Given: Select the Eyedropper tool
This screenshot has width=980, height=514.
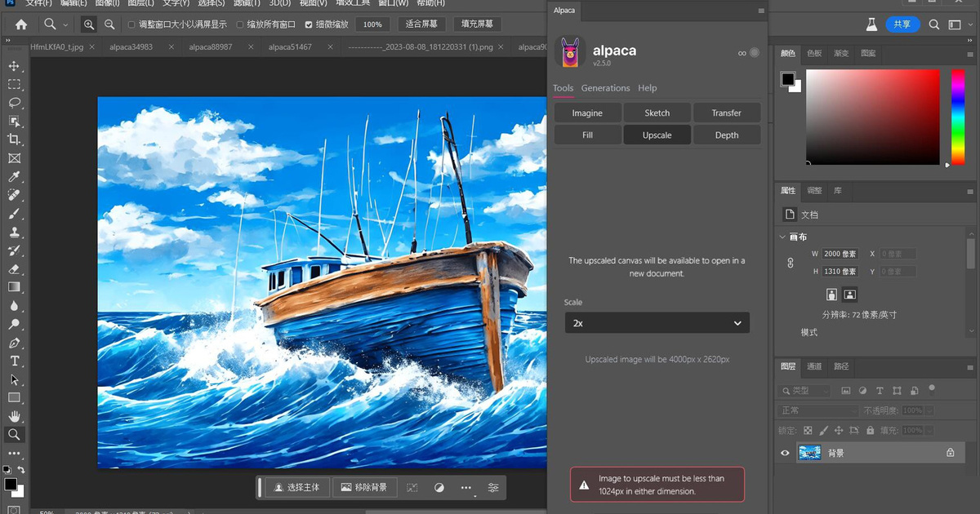Looking at the screenshot, I should pos(14,177).
